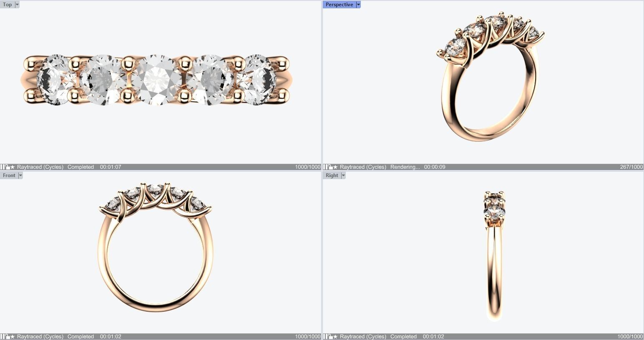
Task: Open the Top viewport dropdown arrow menu
Action: (x=17, y=5)
